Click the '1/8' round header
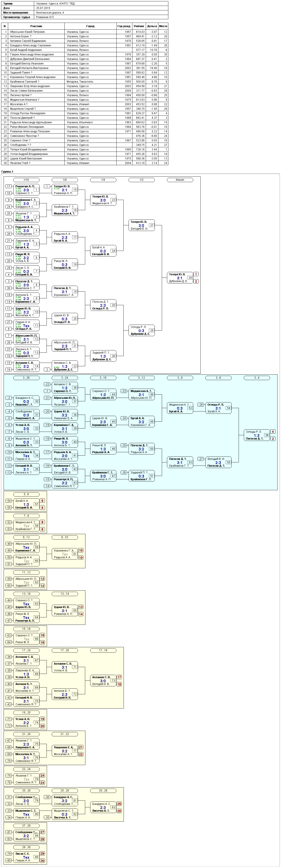The height and width of the screenshot is (868, 282). [65, 180]
